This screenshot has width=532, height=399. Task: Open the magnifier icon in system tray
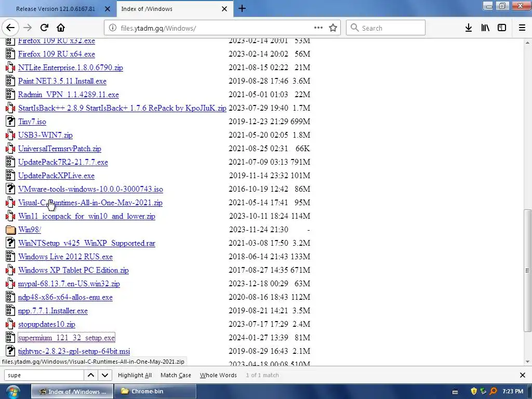(494, 391)
